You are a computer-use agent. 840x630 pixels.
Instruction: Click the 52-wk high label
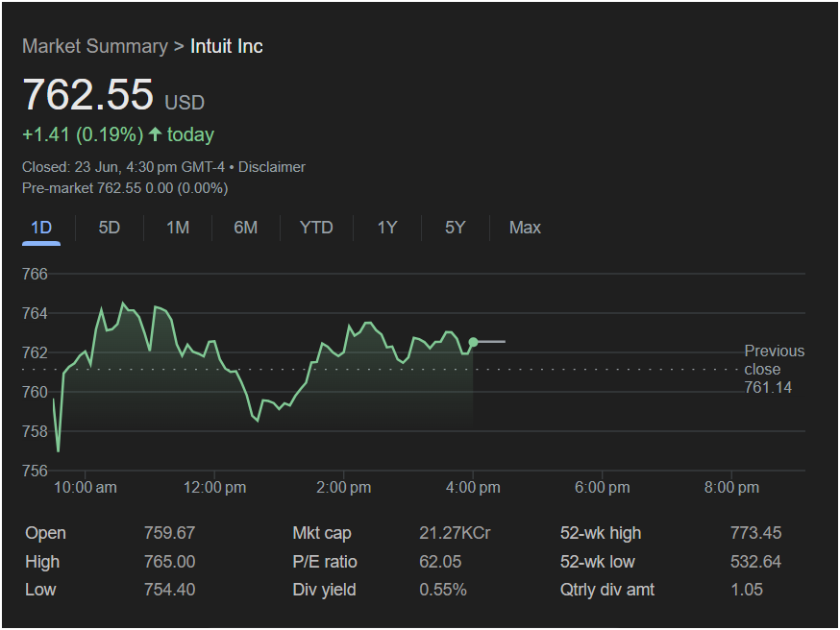(601, 533)
